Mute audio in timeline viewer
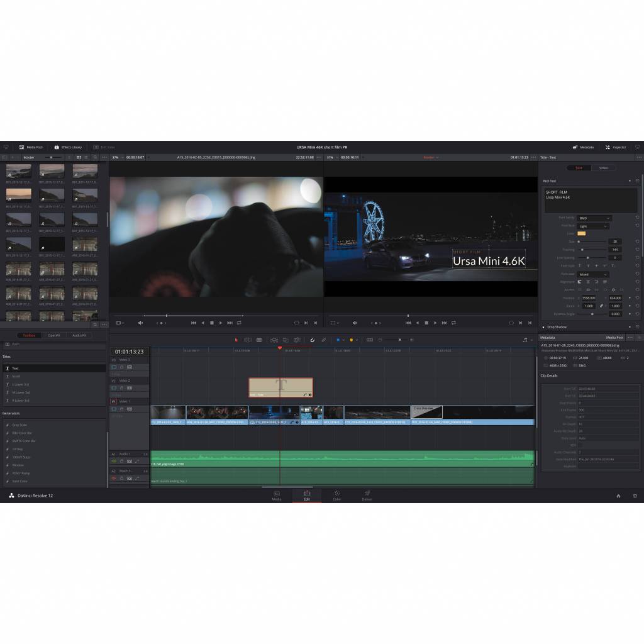644x644 pixels. (355, 323)
